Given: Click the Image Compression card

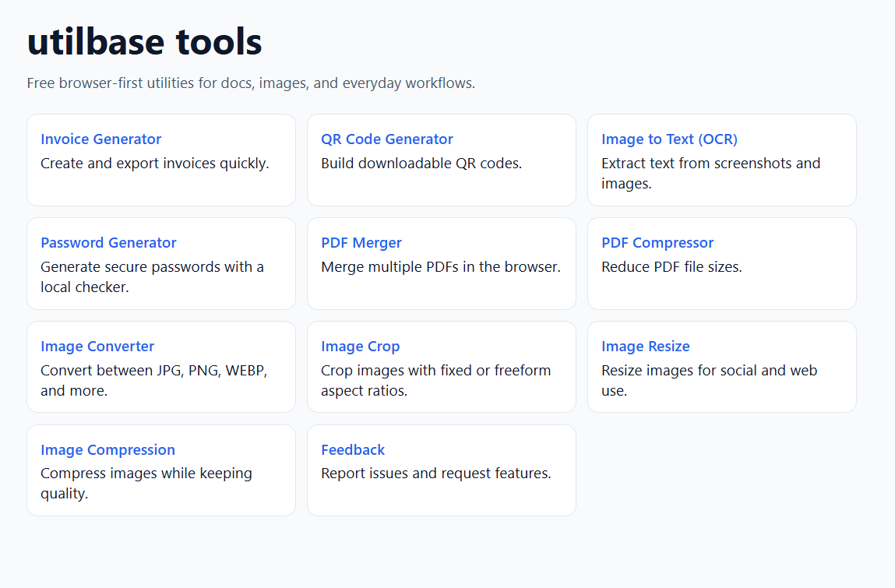Looking at the screenshot, I should coord(160,470).
